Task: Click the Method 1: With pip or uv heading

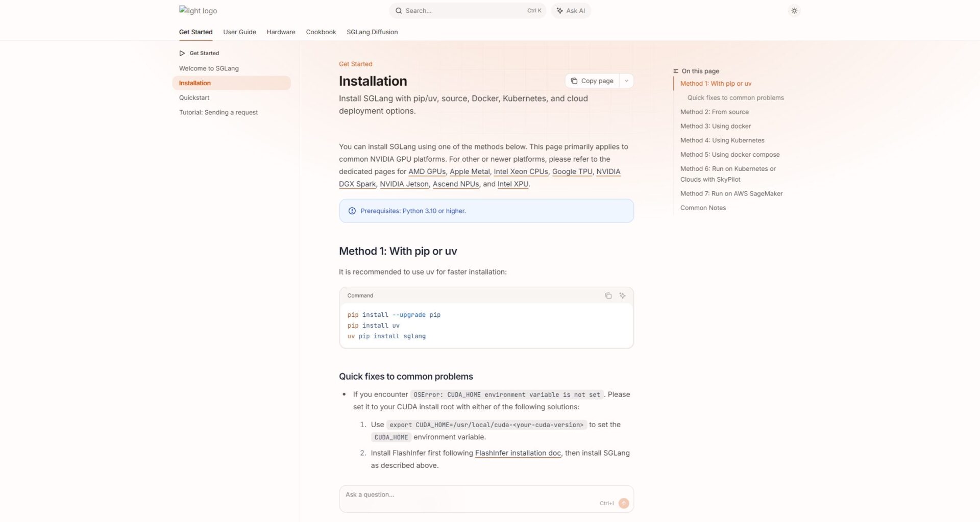Action: [398, 252]
